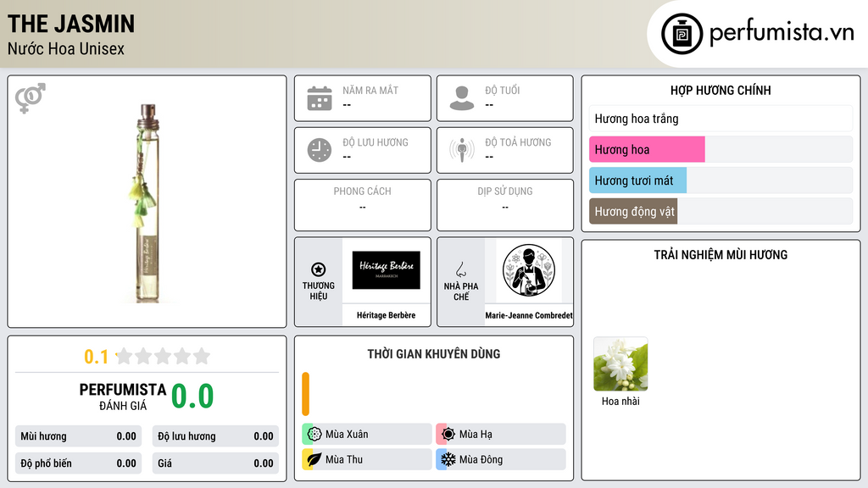Screen dimensions: 868x488
Task: Select the Mùa Hạ season bar
Action: 501,435
